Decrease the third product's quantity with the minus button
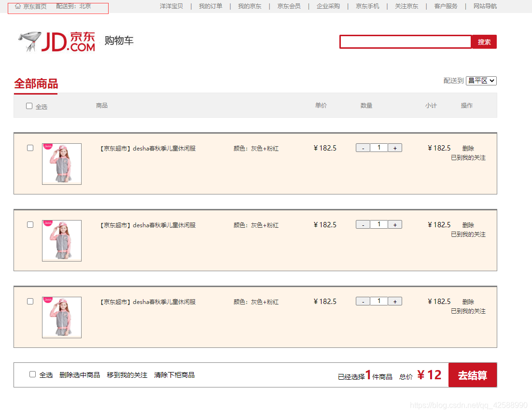Image resolution: width=532 pixels, height=414 pixels. [363, 301]
